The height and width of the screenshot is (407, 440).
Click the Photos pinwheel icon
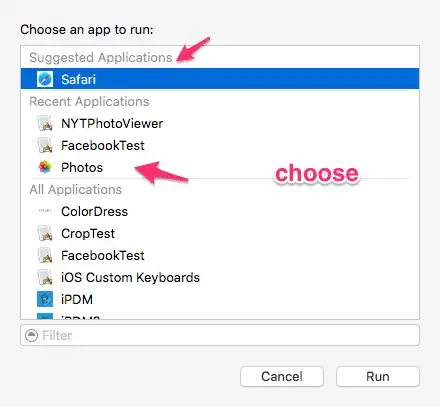pos(45,167)
